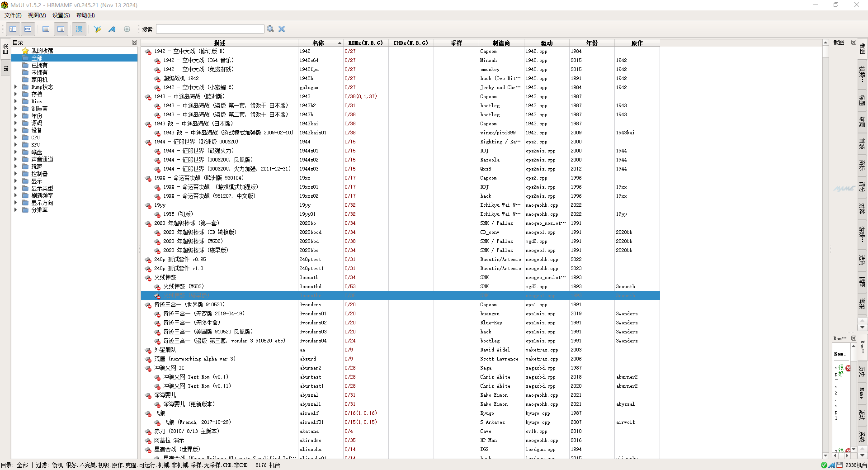Sort by the 描述 column header

pyautogui.click(x=220, y=43)
